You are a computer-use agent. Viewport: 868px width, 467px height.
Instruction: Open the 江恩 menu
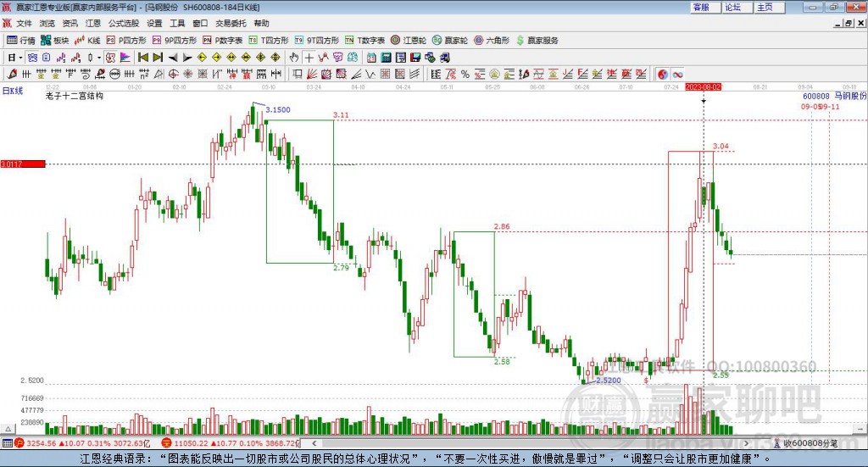(93, 23)
